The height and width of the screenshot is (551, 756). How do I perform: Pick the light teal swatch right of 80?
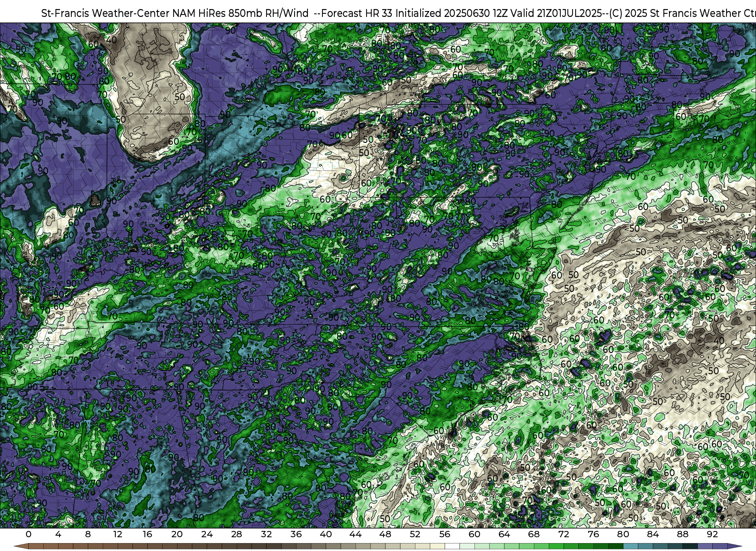tap(631, 547)
